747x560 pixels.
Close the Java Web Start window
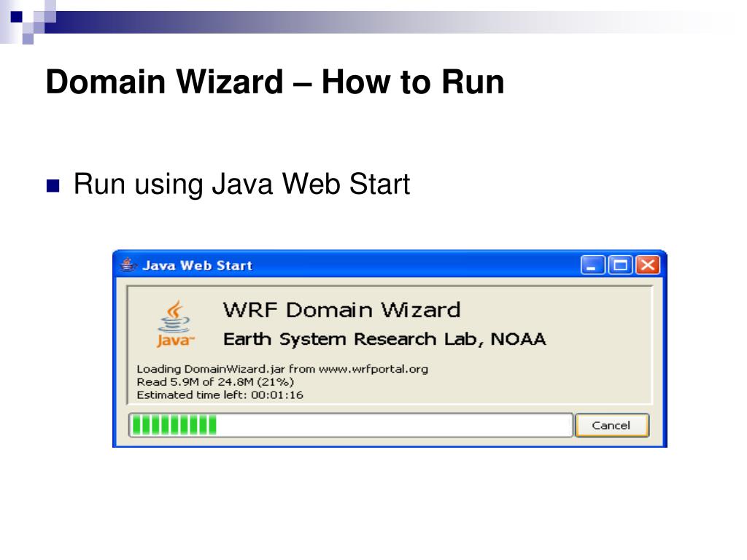[648, 265]
